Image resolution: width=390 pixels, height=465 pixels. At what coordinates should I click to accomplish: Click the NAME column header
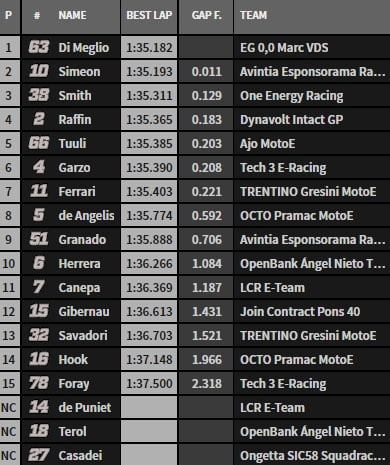click(72, 15)
